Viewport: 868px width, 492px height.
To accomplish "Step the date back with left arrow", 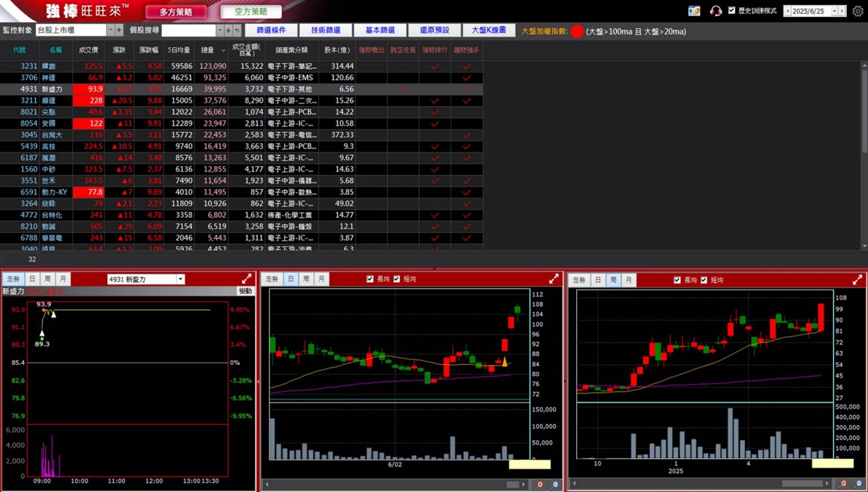I will tap(789, 11).
